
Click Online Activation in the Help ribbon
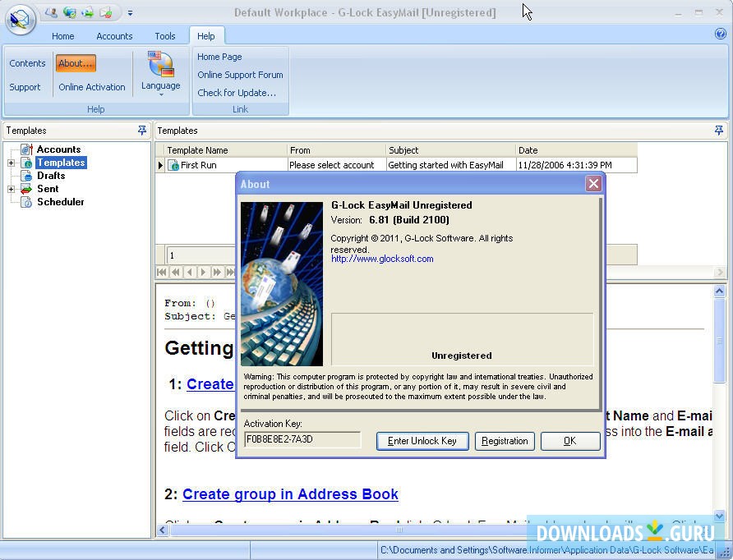pos(92,87)
